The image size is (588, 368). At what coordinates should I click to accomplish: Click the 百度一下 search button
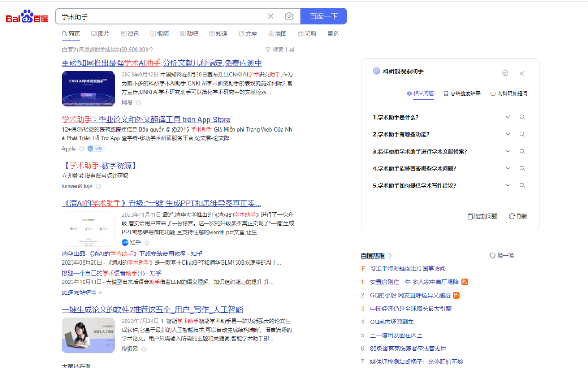(x=324, y=16)
